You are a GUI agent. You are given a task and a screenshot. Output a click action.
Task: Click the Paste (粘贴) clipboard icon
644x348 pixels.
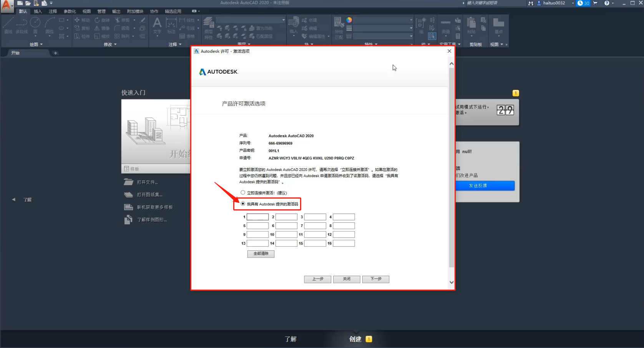471,25
